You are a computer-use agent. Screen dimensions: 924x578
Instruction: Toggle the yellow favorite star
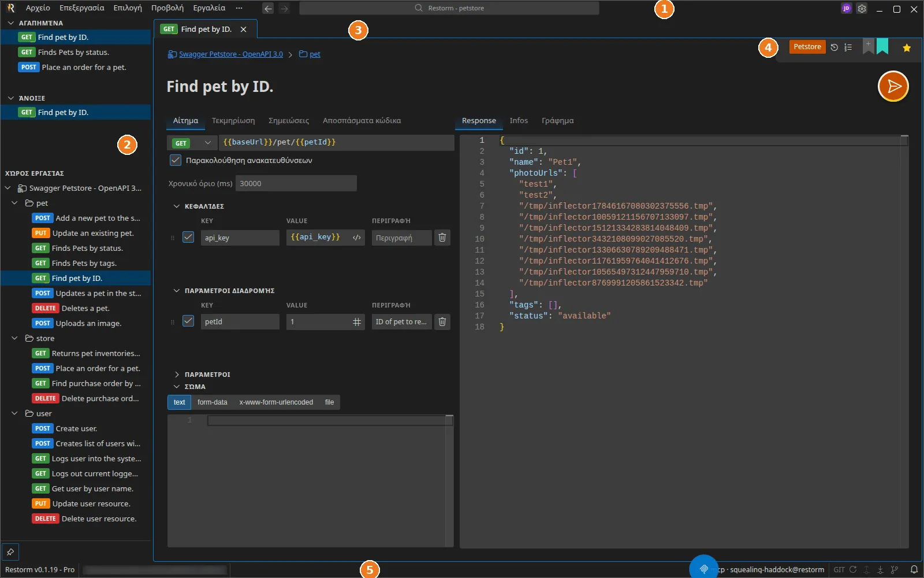pyautogui.click(x=907, y=47)
